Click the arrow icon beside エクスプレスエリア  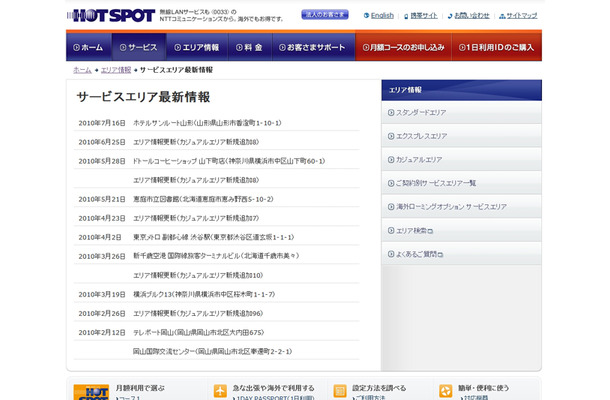391,136
